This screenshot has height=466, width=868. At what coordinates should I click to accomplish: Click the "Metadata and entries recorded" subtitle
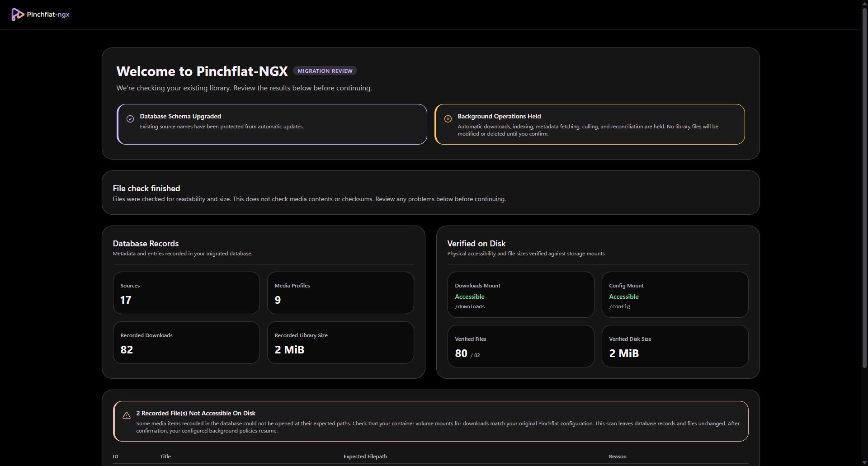click(x=183, y=254)
